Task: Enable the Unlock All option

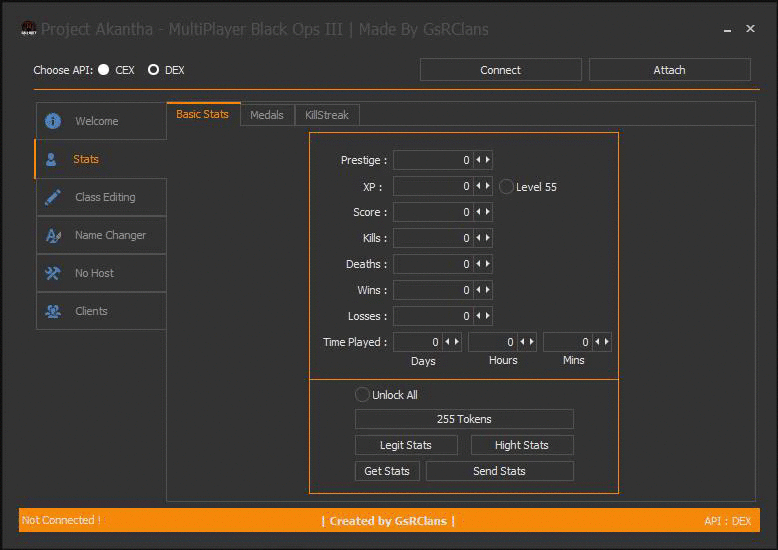Action: (x=362, y=395)
